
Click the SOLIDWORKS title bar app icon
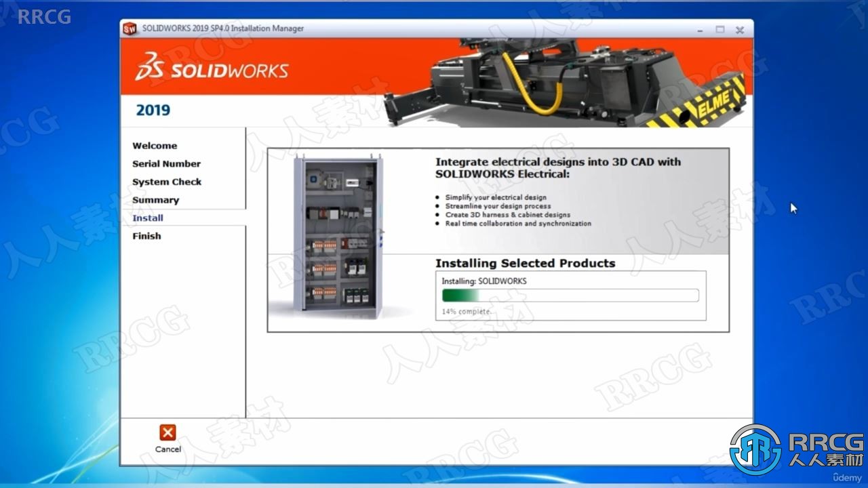click(130, 28)
